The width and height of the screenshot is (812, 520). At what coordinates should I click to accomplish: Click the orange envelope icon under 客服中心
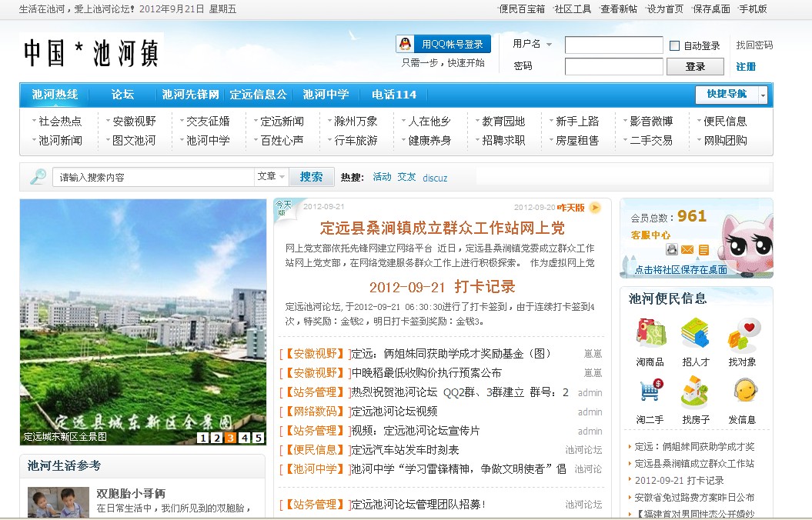click(687, 250)
